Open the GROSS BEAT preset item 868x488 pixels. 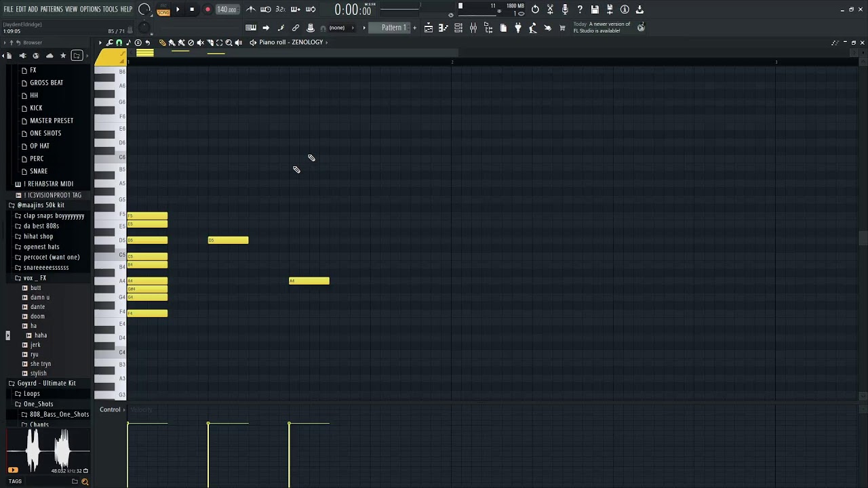point(46,83)
